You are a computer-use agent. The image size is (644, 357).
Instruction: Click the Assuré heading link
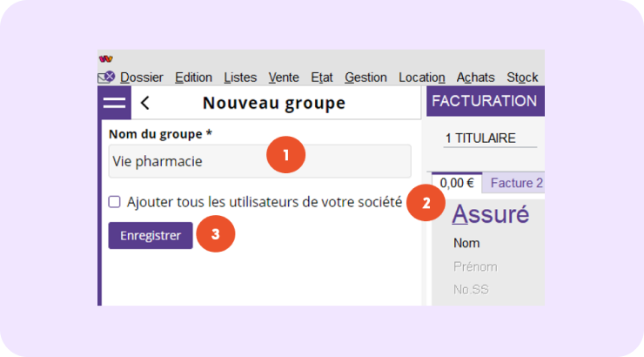[490, 214]
